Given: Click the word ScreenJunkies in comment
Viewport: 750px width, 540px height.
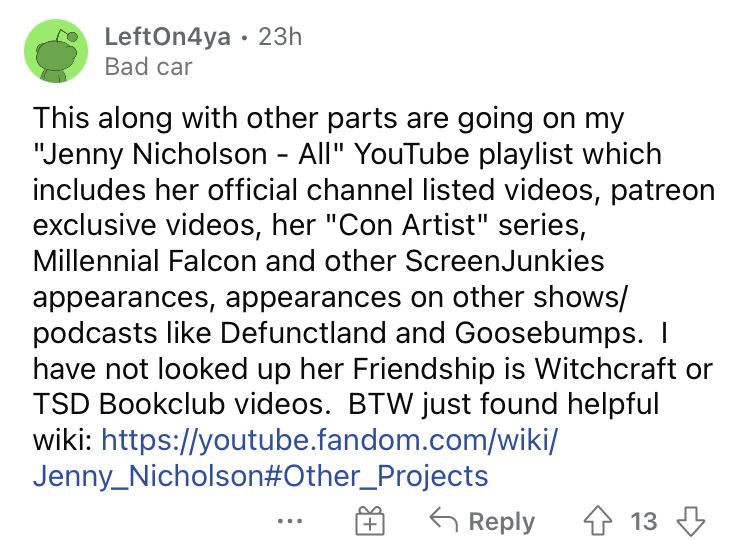Looking at the screenshot, I should point(505,261).
